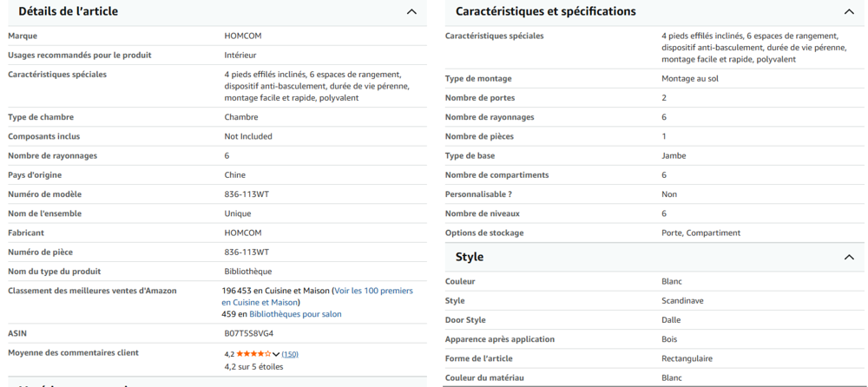Screen dimensions: 868x387
Task: Collapse the Caractéristiques et spécifications section chevron
Action: 849,11
